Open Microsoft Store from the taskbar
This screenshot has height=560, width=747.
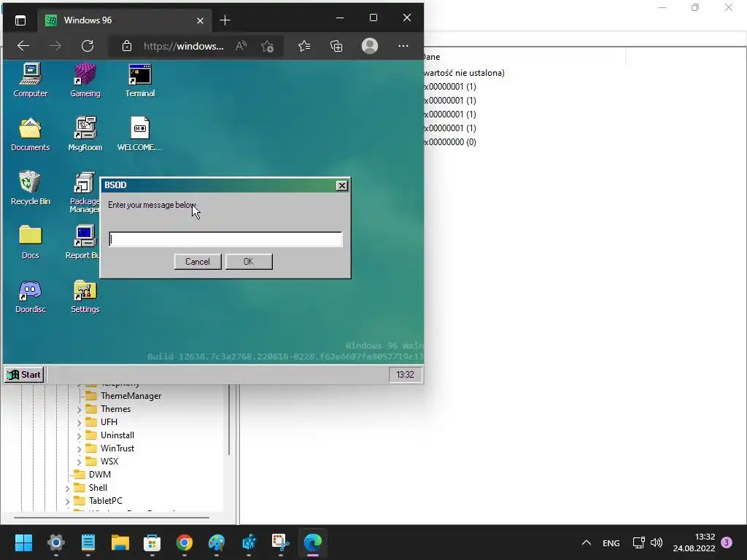click(152, 542)
